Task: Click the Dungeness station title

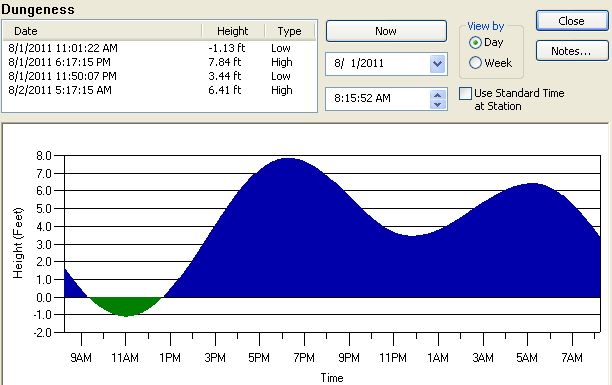Action: 37,9
